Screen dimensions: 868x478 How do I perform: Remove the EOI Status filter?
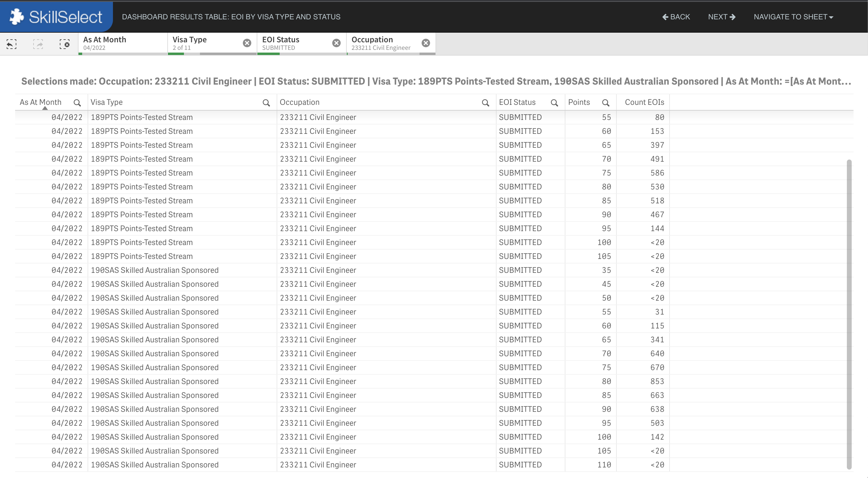[336, 43]
